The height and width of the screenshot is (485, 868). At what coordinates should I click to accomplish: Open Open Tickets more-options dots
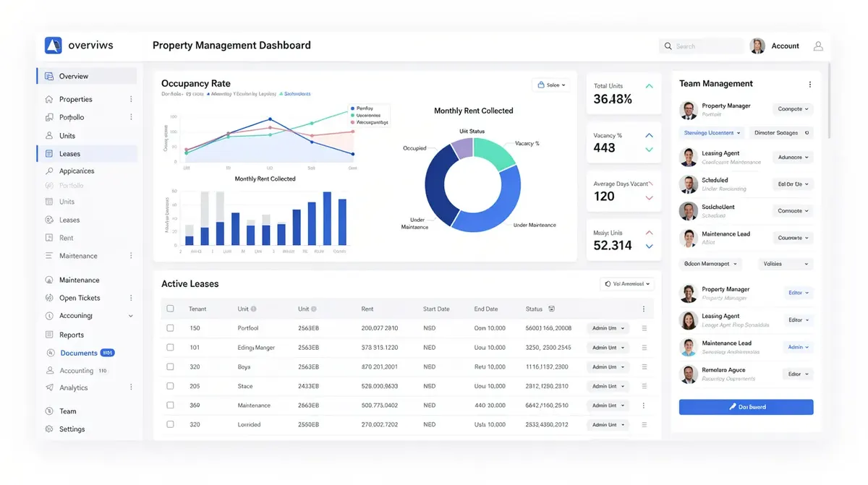click(x=131, y=298)
